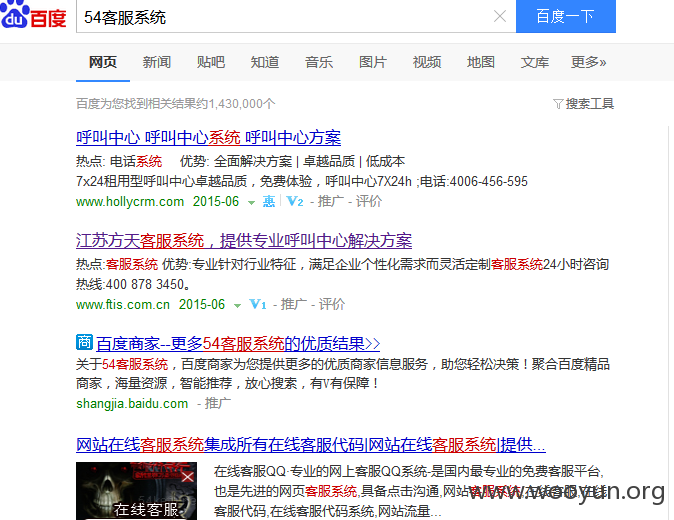The height and width of the screenshot is (520, 674).
Task: Select the 地图 tab
Action: pyautogui.click(x=481, y=62)
